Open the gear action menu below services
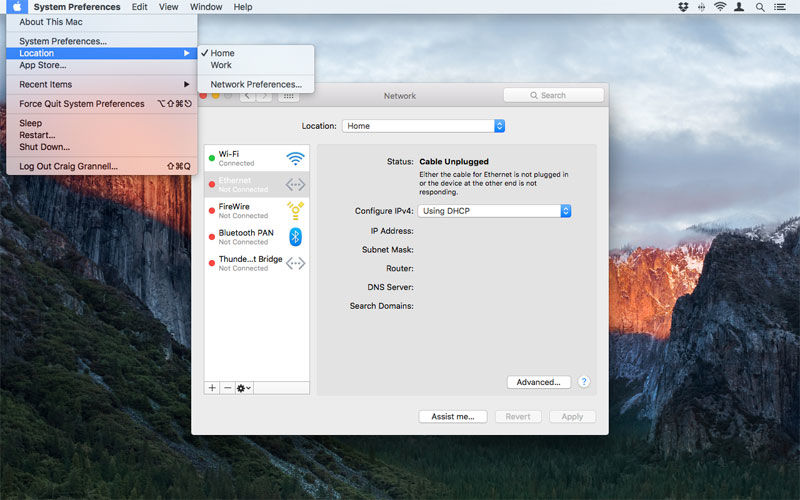The height and width of the screenshot is (500, 800). click(244, 388)
